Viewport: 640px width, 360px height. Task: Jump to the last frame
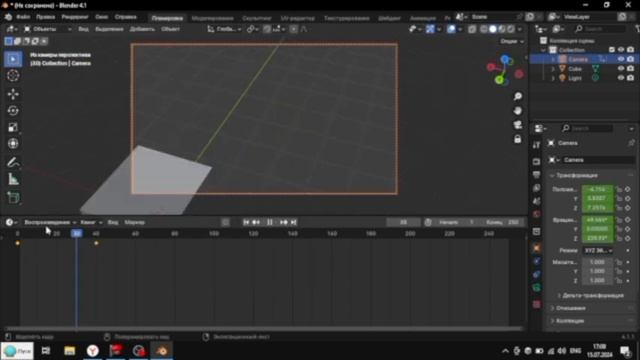tap(293, 222)
